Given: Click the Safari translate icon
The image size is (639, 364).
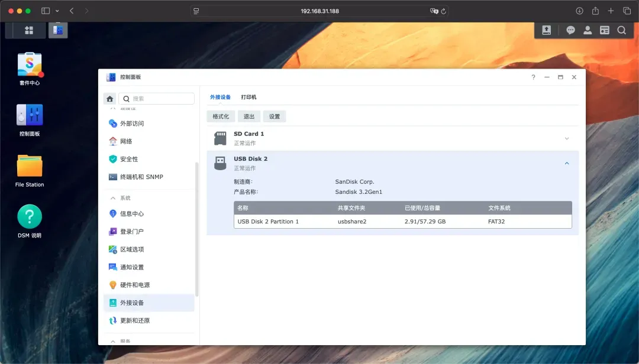Looking at the screenshot, I should tap(434, 11).
